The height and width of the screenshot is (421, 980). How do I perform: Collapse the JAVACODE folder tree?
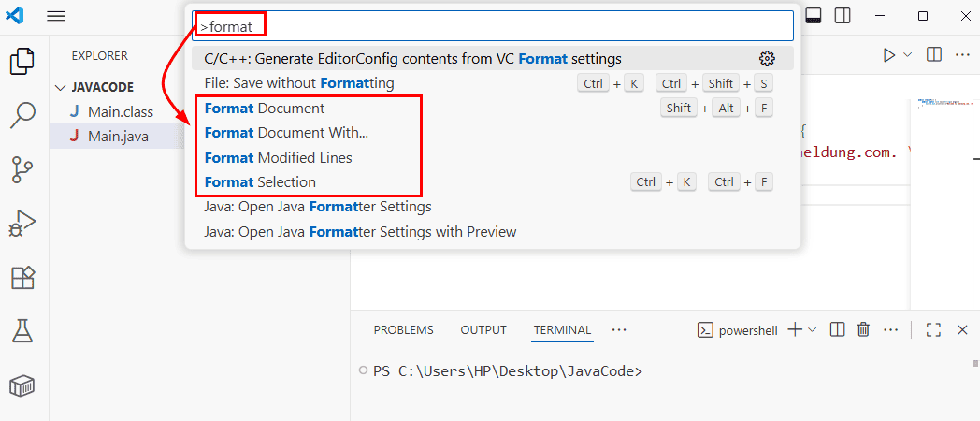[62, 87]
